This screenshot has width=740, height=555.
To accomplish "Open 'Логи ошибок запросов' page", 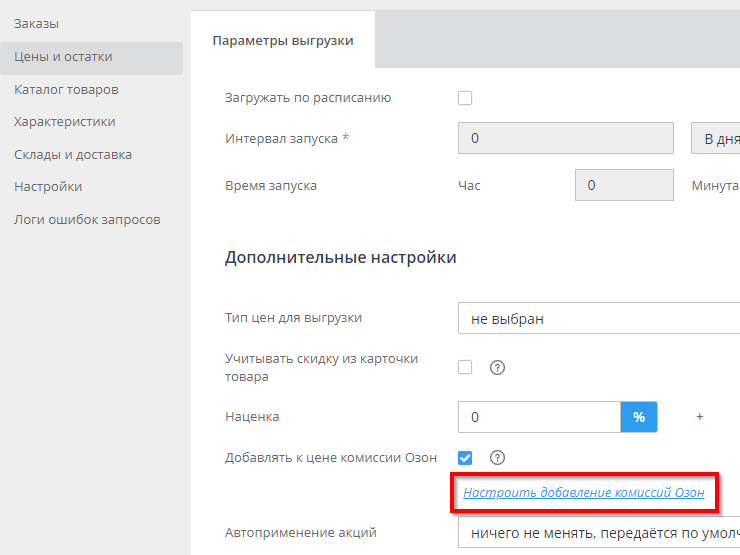I will (x=87, y=219).
